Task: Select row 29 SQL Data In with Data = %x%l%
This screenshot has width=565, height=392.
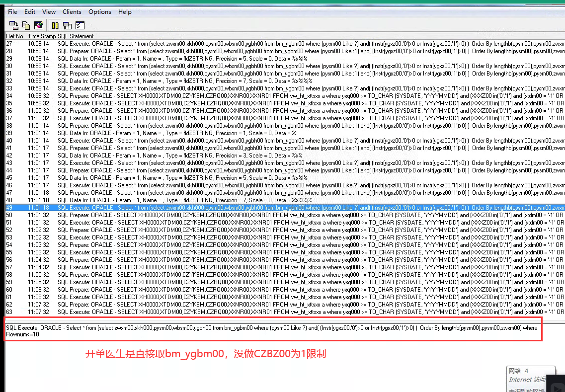Action: tap(285, 58)
